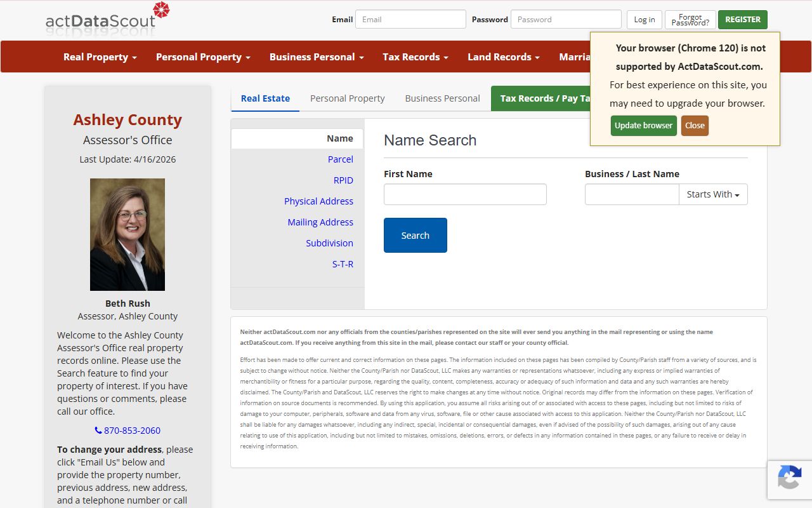The image size is (812, 508).
Task: Click the Beth Rush name caption
Action: click(128, 304)
